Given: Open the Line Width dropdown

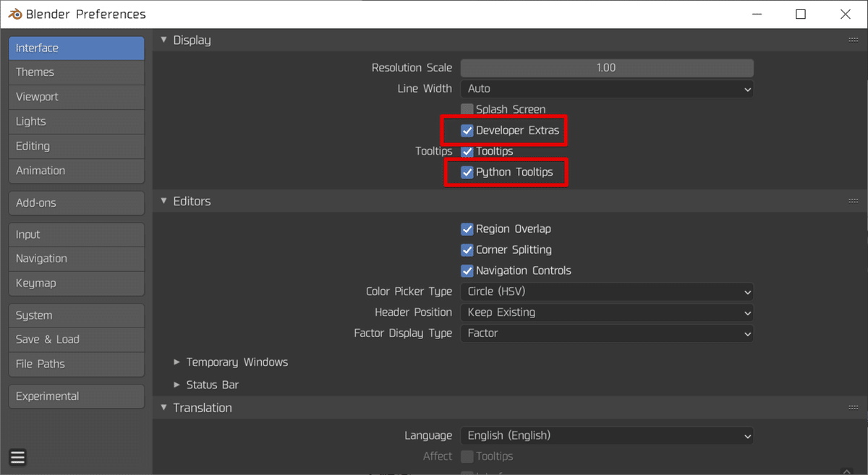Looking at the screenshot, I should tap(607, 88).
